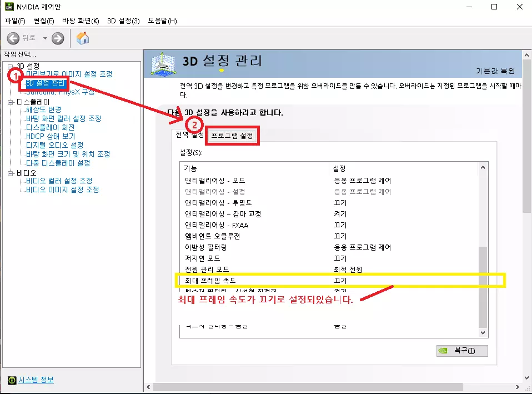Open 미리보기로 이미지 설정 조정

point(69,74)
